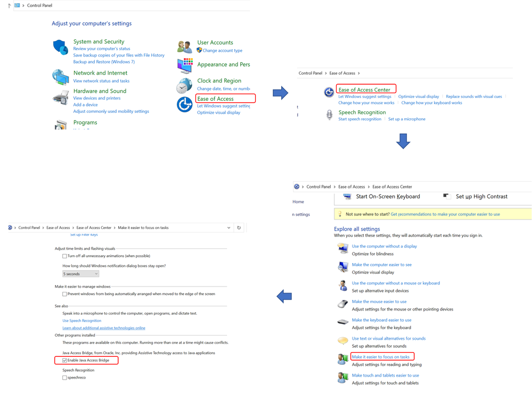Open Speech Recognition heading link

point(362,112)
